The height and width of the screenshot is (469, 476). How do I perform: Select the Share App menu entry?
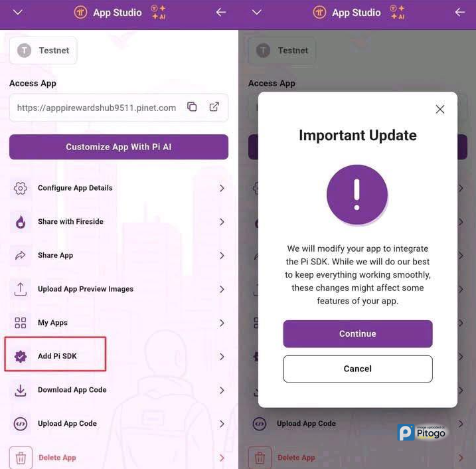click(x=119, y=256)
